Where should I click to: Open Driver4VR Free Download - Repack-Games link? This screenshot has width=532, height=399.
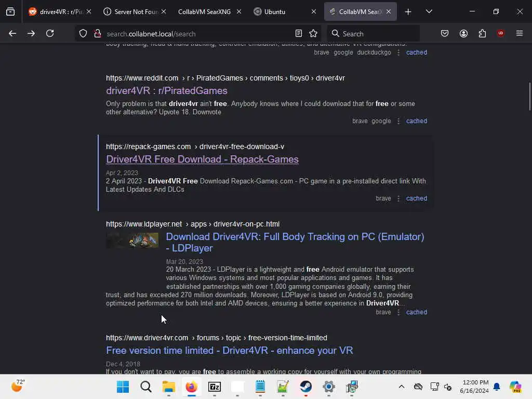click(202, 159)
